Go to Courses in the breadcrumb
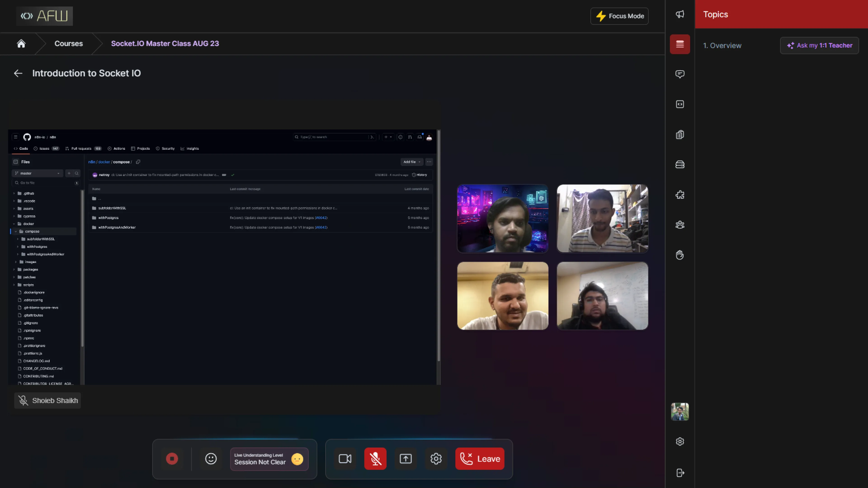 pos(68,43)
